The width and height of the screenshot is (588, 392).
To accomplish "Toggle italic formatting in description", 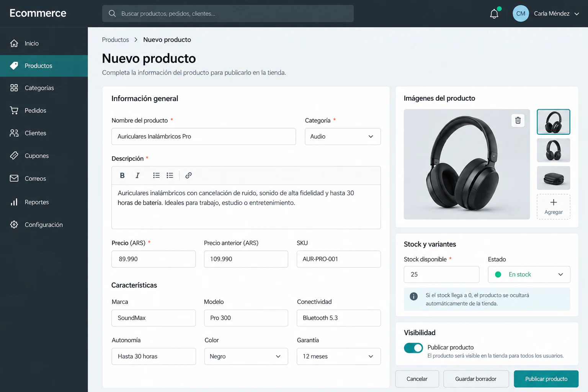I will click(137, 175).
